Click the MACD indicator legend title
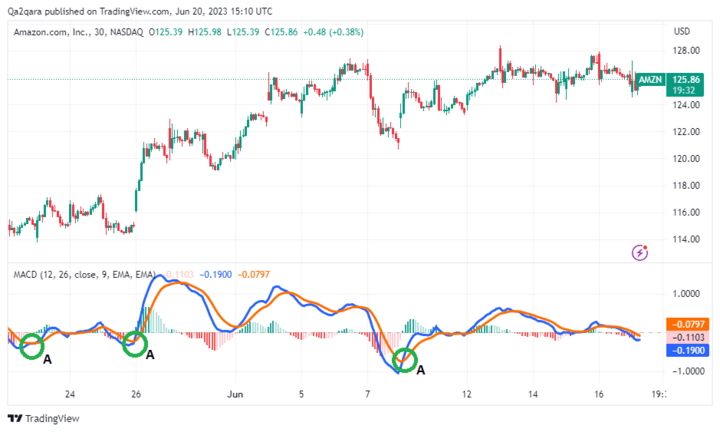 pyautogui.click(x=84, y=275)
